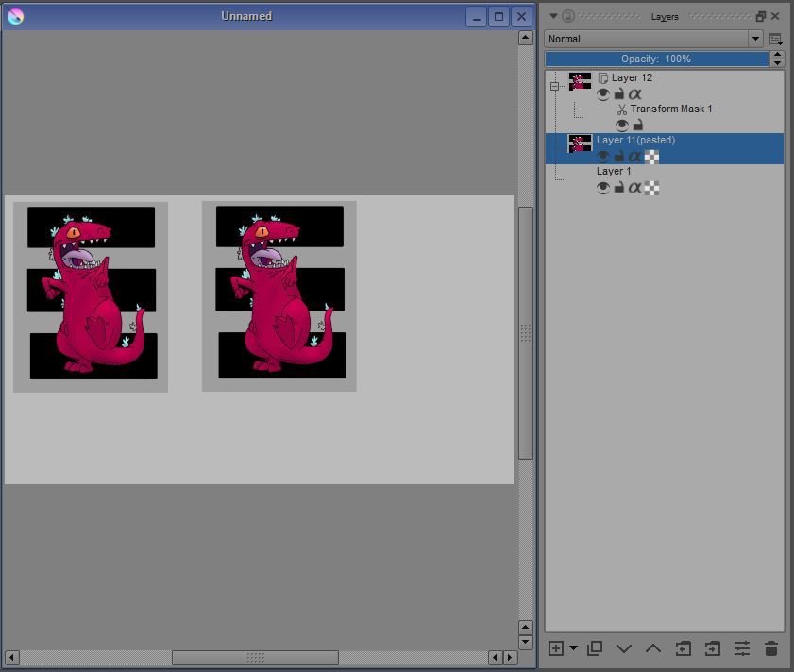The height and width of the screenshot is (672, 794).
Task: Click the horizontal scrollbar rightmost arrow
Action: pyautogui.click(x=510, y=657)
